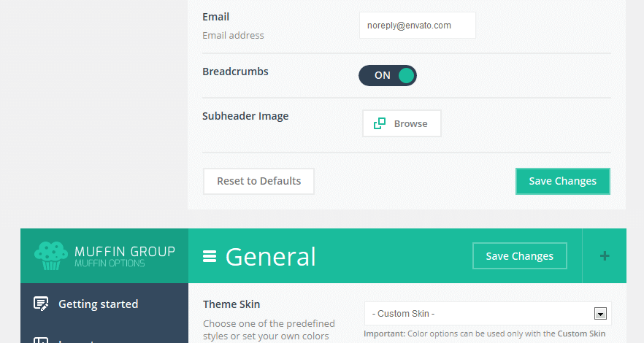Viewport: 644px width, 343px height.
Task: Click the Email address input field
Action: pos(417,25)
